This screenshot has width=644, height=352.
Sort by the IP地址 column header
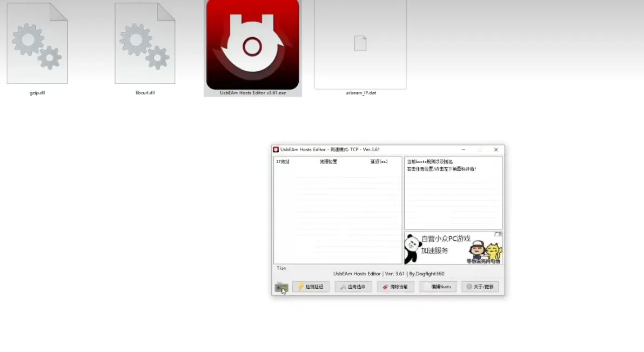click(x=283, y=162)
